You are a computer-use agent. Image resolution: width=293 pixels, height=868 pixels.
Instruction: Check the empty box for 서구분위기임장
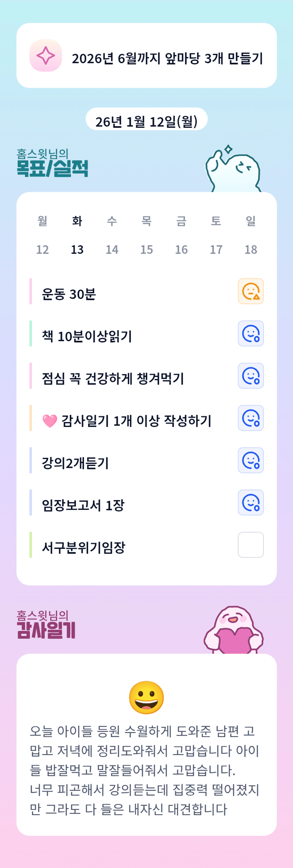point(250,545)
